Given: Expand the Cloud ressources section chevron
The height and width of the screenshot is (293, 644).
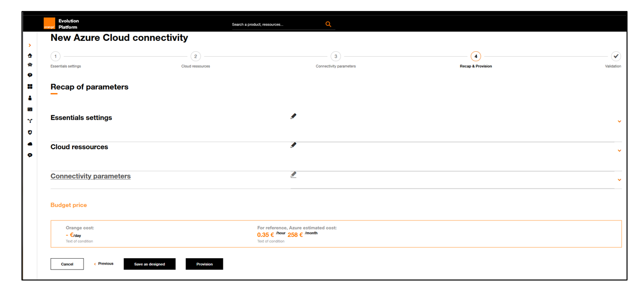Looking at the screenshot, I should click(x=620, y=151).
